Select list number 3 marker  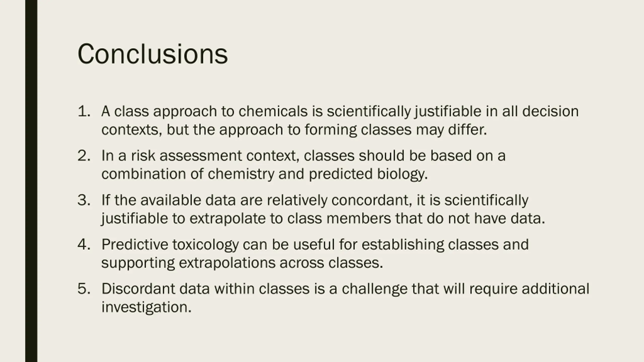84,200
